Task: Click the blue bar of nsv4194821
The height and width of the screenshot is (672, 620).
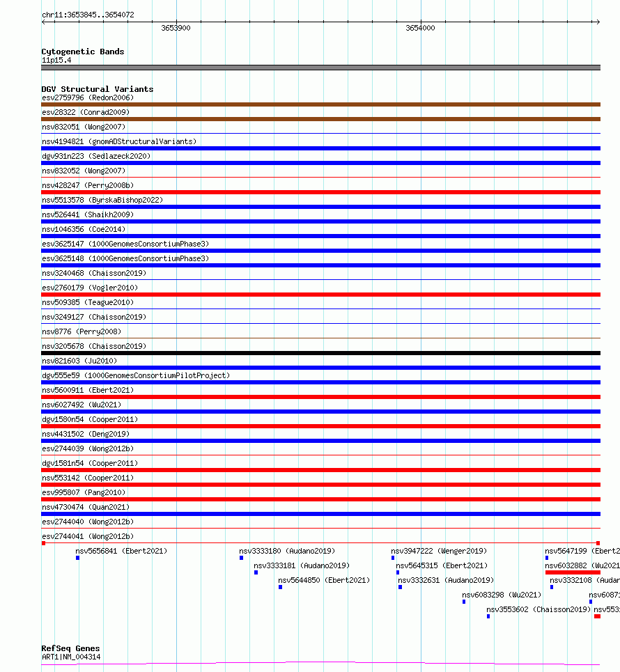Action: [320, 148]
